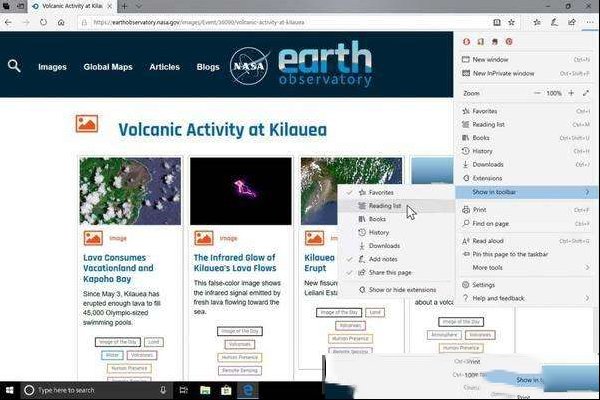Select Read aloud from the menu
This screenshot has width=600, height=400.
pos(527,241)
